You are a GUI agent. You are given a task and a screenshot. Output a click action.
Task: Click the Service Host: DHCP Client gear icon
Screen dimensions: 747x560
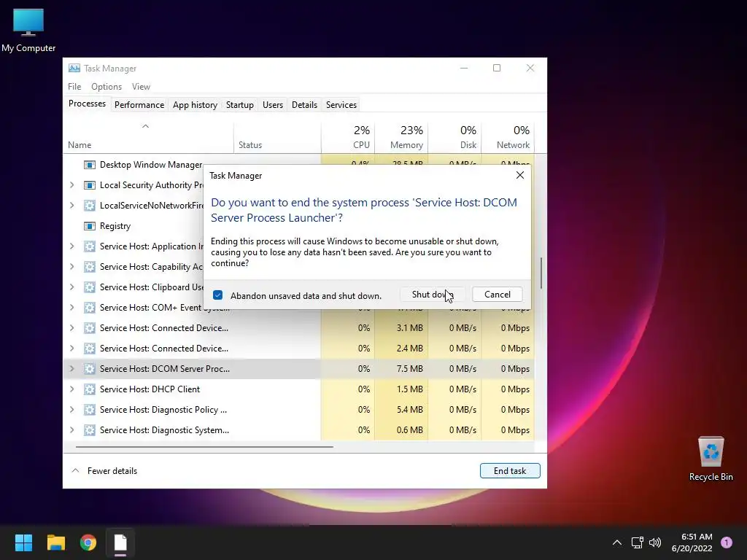(89, 389)
